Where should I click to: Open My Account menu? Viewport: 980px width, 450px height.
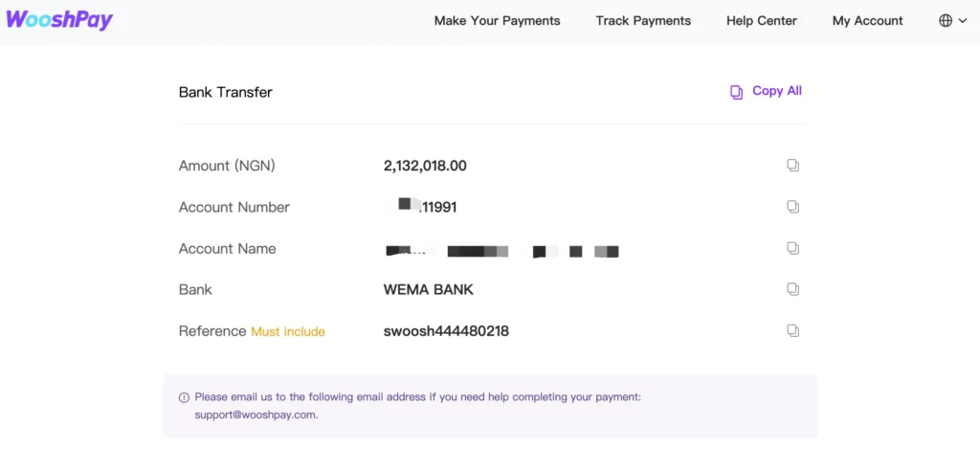[x=867, y=21]
